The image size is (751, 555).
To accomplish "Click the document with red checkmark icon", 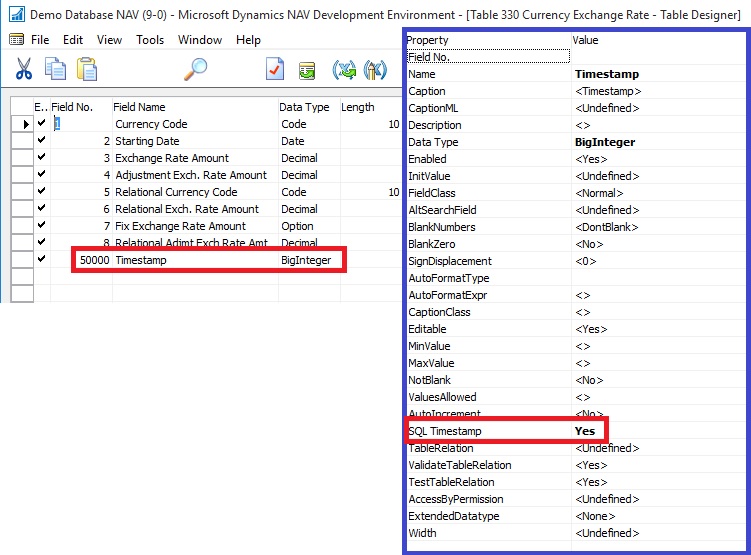I will [x=274, y=69].
